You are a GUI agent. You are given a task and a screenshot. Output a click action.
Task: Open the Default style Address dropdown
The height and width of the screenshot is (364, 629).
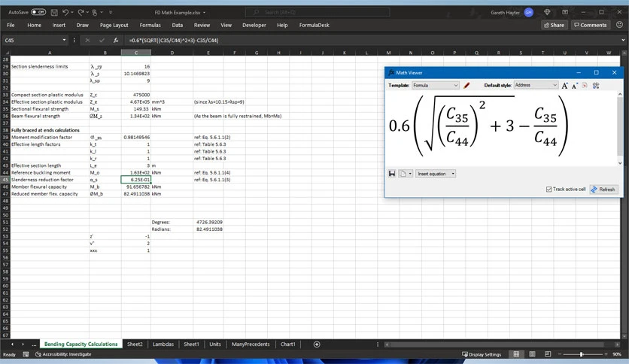coord(536,86)
